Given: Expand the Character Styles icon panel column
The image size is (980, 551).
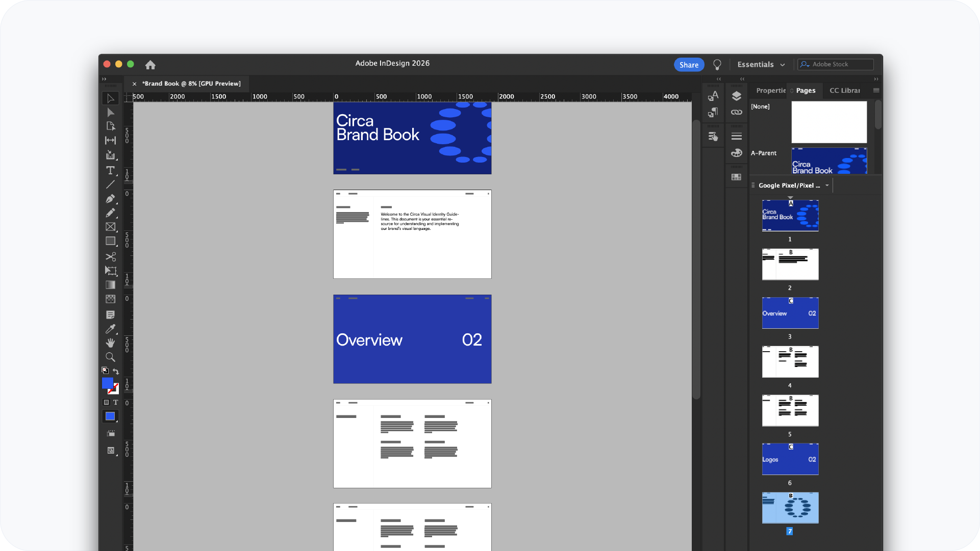Looking at the screenshot, I should pos(718,79).
